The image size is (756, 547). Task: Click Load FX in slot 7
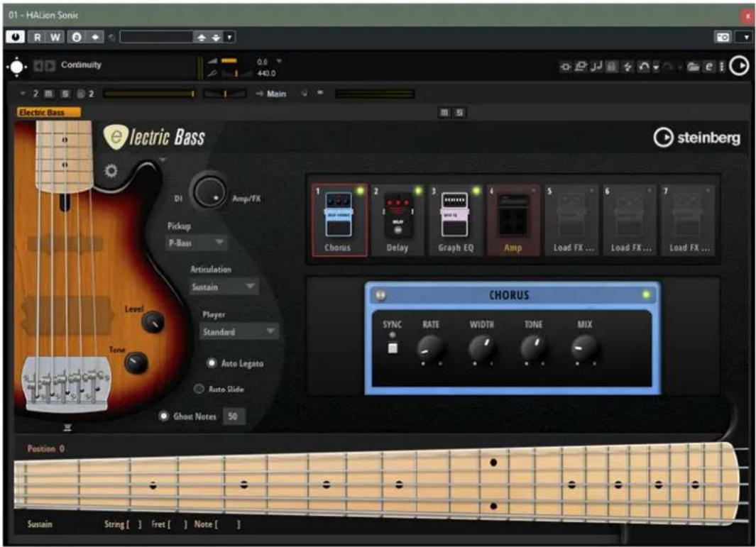tap(688, 220)
